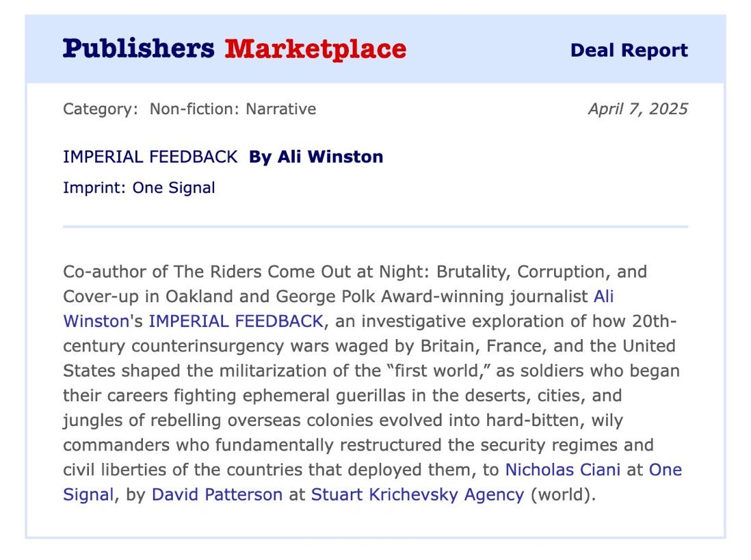Click the red word Marketplace in the logo
751x560 pixels.
[x=315, y=50]
